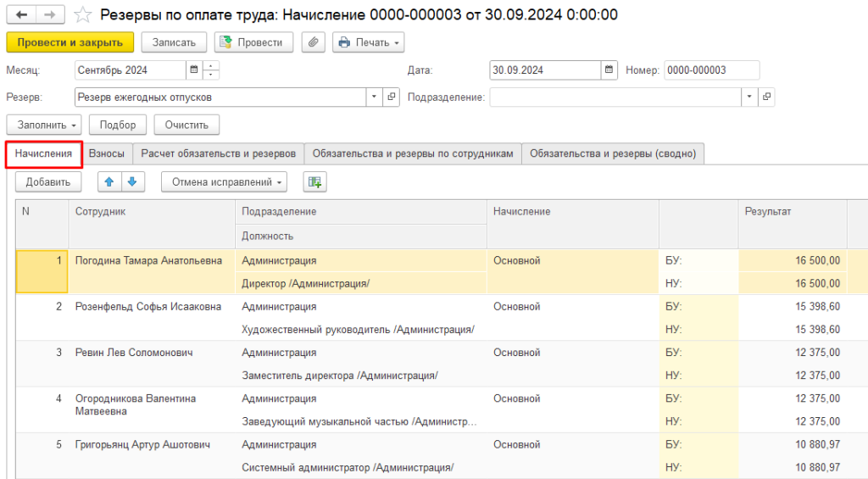Viewport: 868px width, 479px height.
Task: Click the Записать button
Action: [174, 42]
